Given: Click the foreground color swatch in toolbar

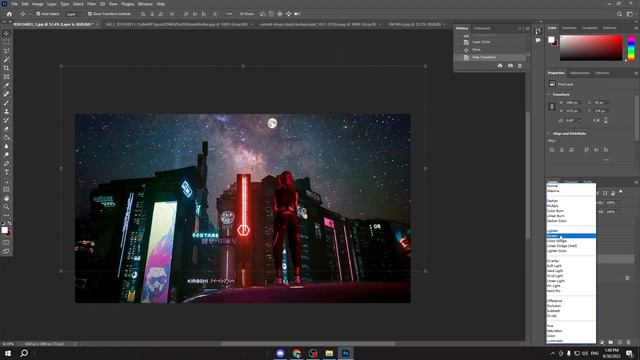Looking at the screenshot, I should coord(4,230).
